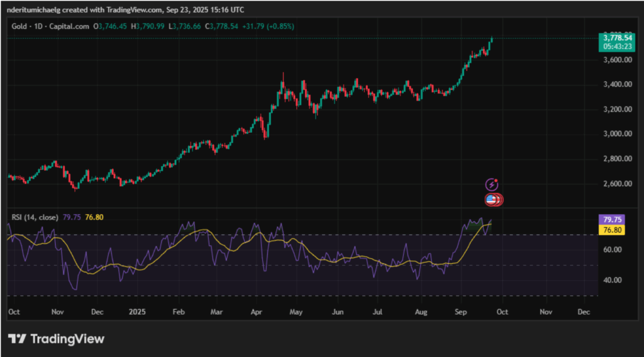The image size is (644, 357).
Task: Click the high value H3,790.99
Action: pyautogui.click(x=148, y=26)
